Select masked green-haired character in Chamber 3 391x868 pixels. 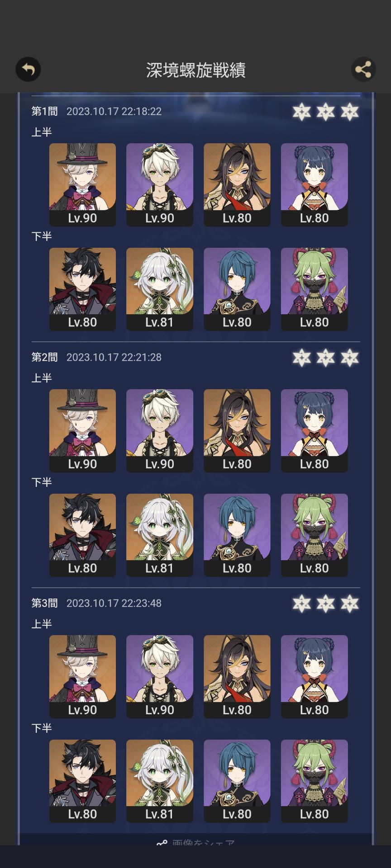[315, 781]
